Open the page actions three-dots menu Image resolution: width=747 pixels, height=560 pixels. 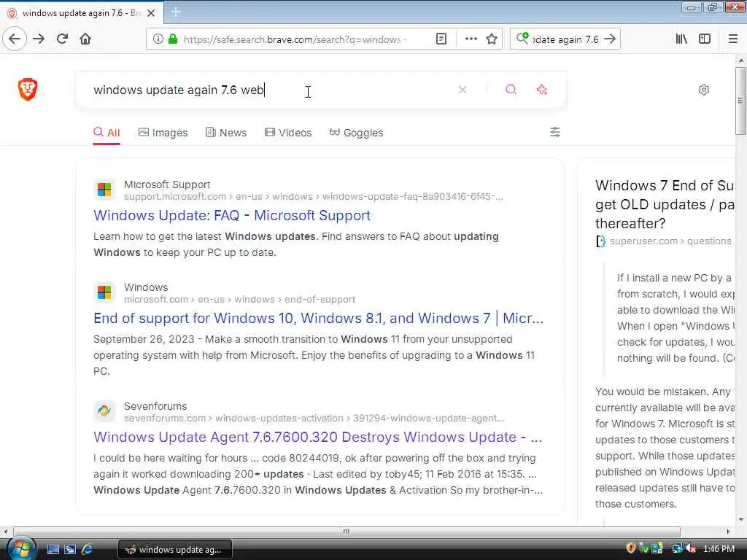471,39
